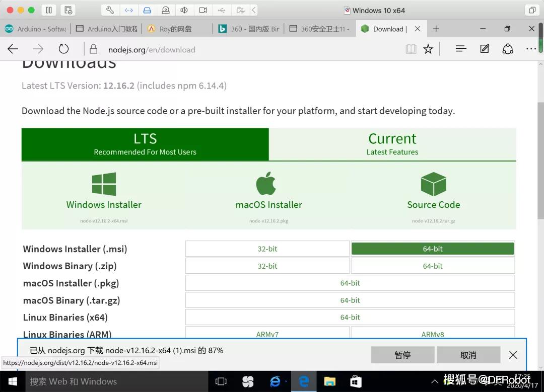Cancel the download with 取消 button

(x=468, y=355)
